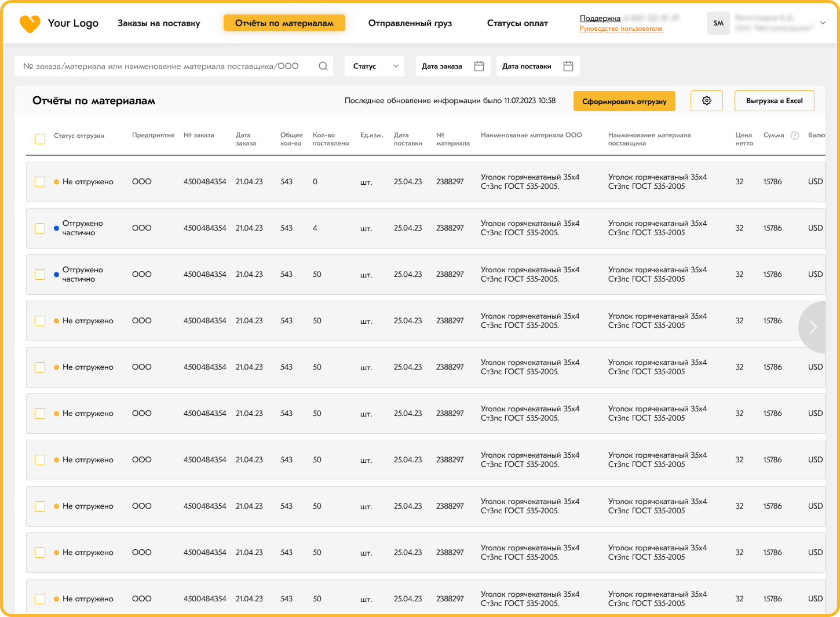Viewport: 840px width, 617px height.
Task: Check the row with Кол-во поставлено 0
Action: pos(40,182)
